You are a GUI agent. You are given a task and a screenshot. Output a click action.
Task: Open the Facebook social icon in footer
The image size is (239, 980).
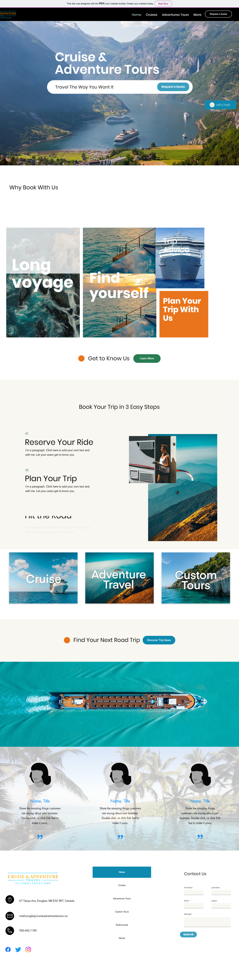point(8,950)
